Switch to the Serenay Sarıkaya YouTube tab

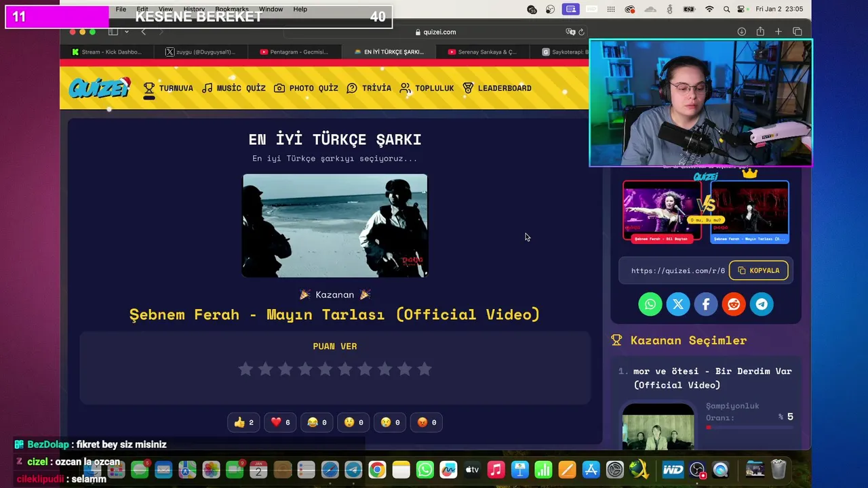pyautogui.click(x=482, y=52)
